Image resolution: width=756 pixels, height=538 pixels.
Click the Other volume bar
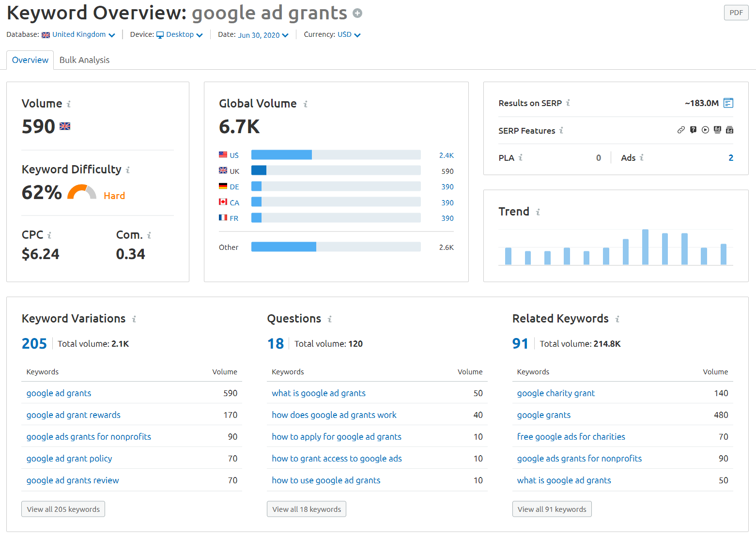coord(336,247)
